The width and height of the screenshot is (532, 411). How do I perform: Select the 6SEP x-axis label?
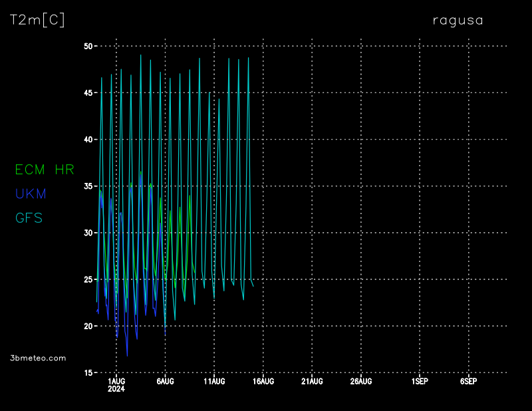tap(468, 381)
